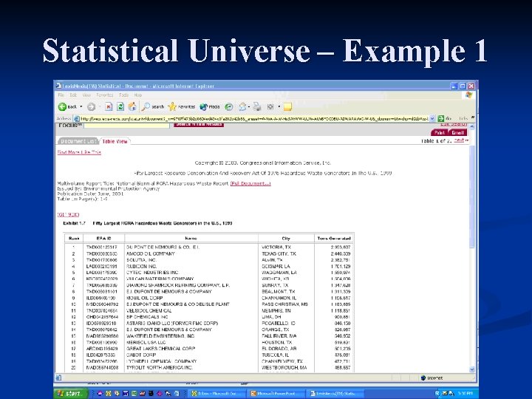Switch to LexisNexis Statistical taskbar button

point(335,394)
